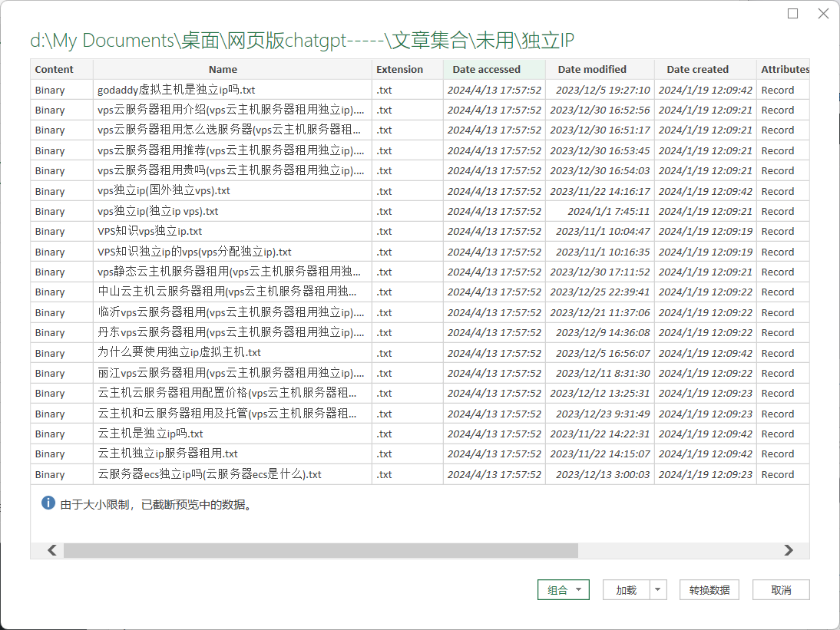Image resolution: width=840 pixels, height=630 pixels.
Task: Click the info icon beside truncation message
Action: (48, 503)
